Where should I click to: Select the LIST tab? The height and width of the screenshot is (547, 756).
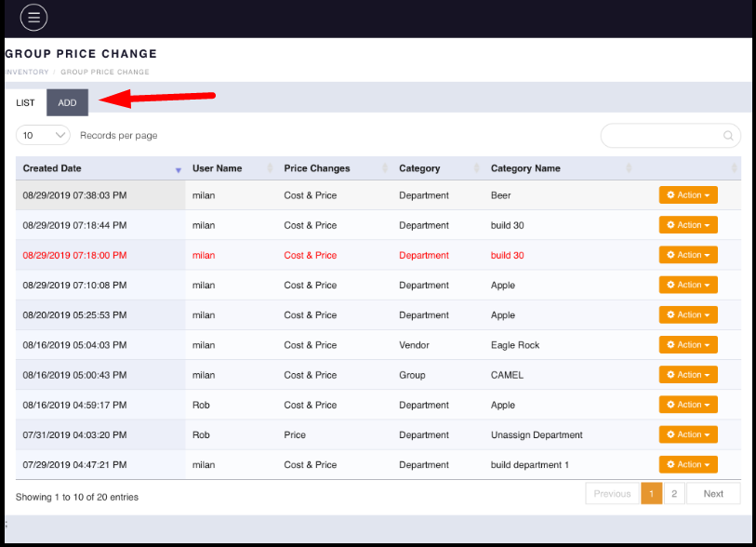tap(25, 102)
